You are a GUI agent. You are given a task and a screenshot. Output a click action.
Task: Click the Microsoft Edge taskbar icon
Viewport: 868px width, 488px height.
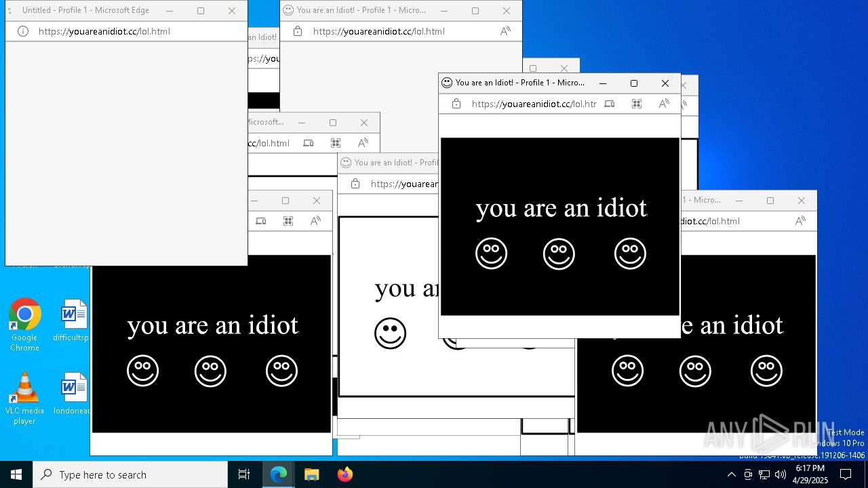pyautogui.click(x=279, y=474)
